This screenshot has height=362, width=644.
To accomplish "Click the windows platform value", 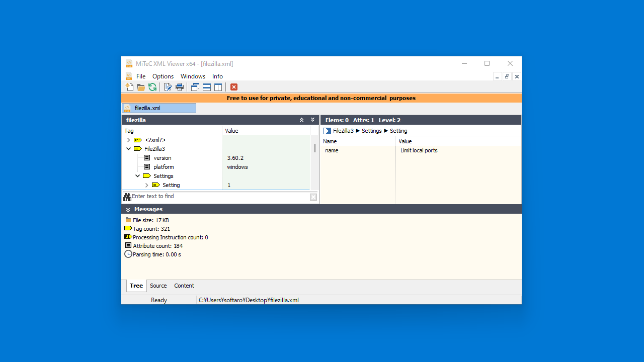I will [237, 167].
